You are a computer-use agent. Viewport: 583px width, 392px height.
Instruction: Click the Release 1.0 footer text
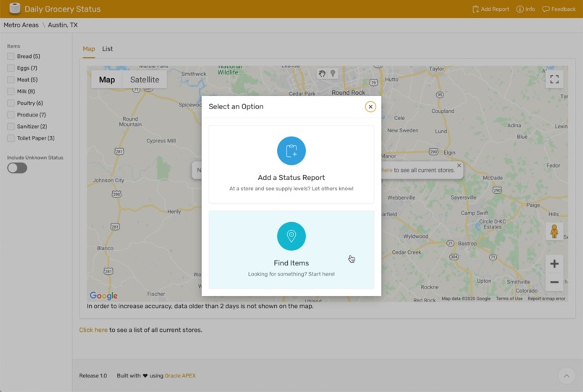pos(93,375)
